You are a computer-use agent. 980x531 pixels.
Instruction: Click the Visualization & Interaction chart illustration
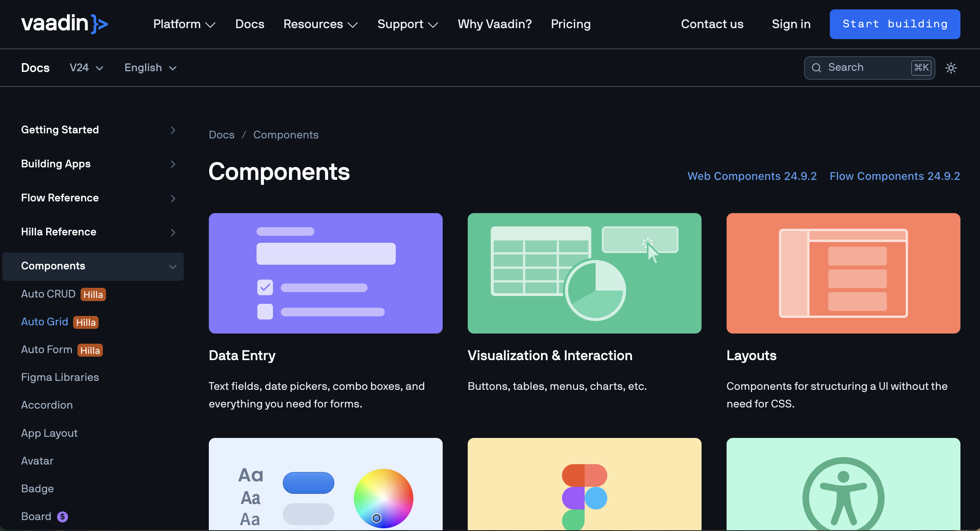coord(584,273)
